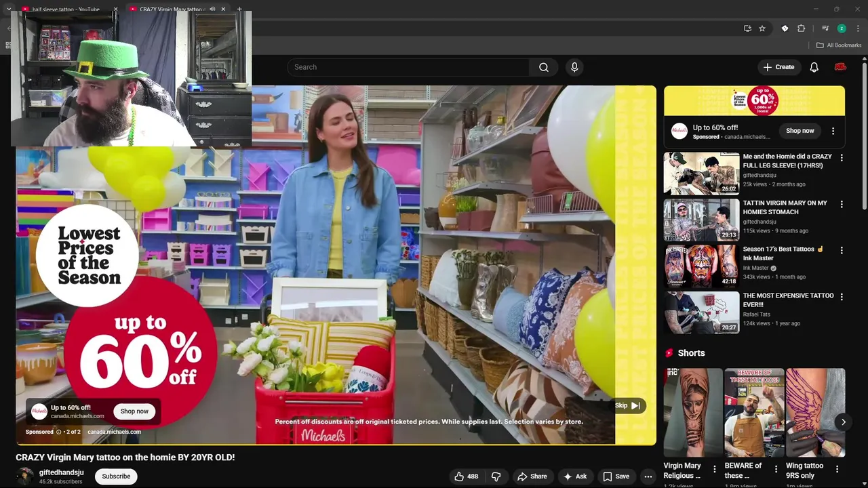Viewport: 868px width, 488px height.
Task: Open All Bookmarks folder
Action: click(x=839, y=45)
